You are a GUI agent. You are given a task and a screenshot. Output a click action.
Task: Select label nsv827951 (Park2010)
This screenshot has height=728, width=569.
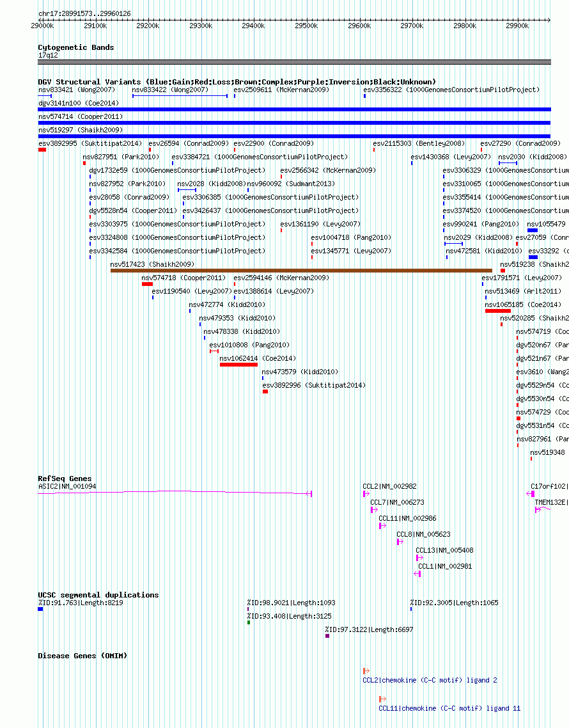click(121, 157)
